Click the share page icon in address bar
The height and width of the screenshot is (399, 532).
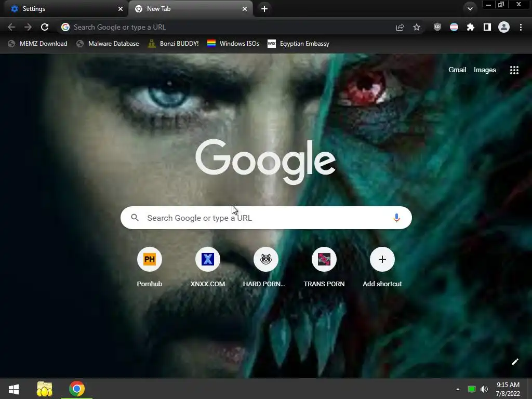click(400, 27)
